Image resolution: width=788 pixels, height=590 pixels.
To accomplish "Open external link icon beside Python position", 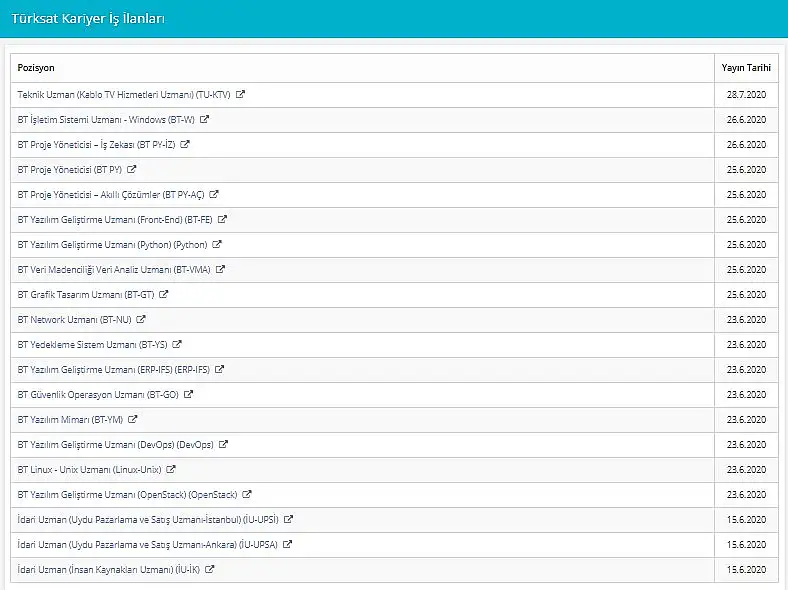I will tap(217, 244).
